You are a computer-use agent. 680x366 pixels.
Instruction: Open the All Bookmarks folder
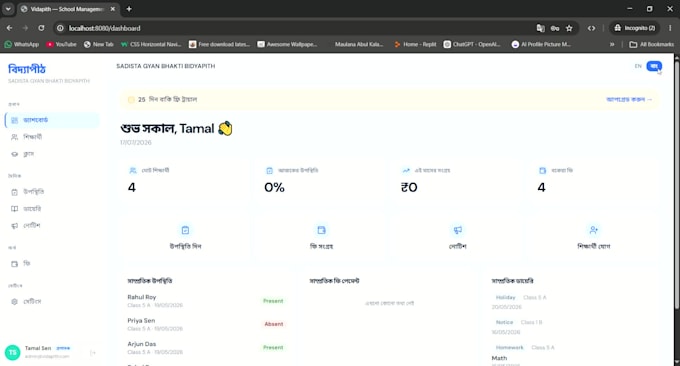click(x=651, y=44)
